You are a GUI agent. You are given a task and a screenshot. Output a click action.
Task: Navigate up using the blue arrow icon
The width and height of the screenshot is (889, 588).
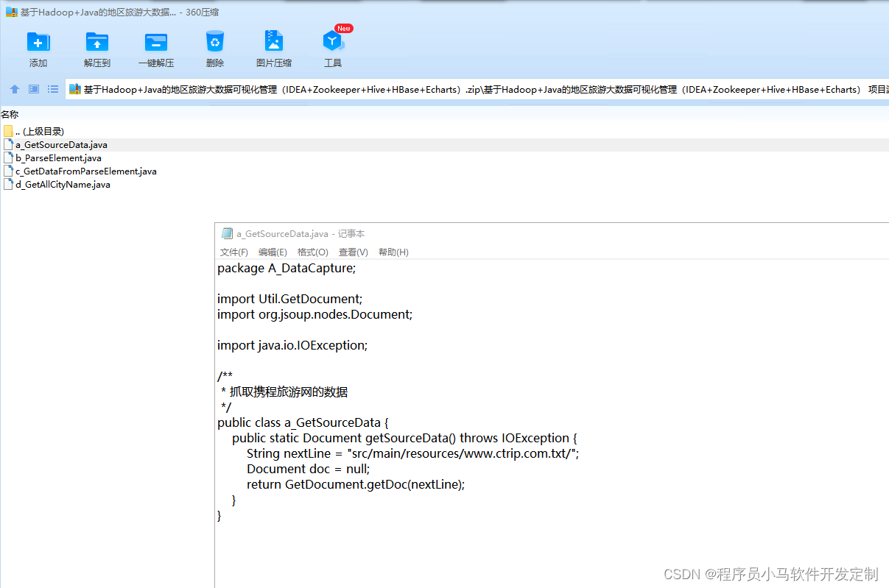(14, 89)
